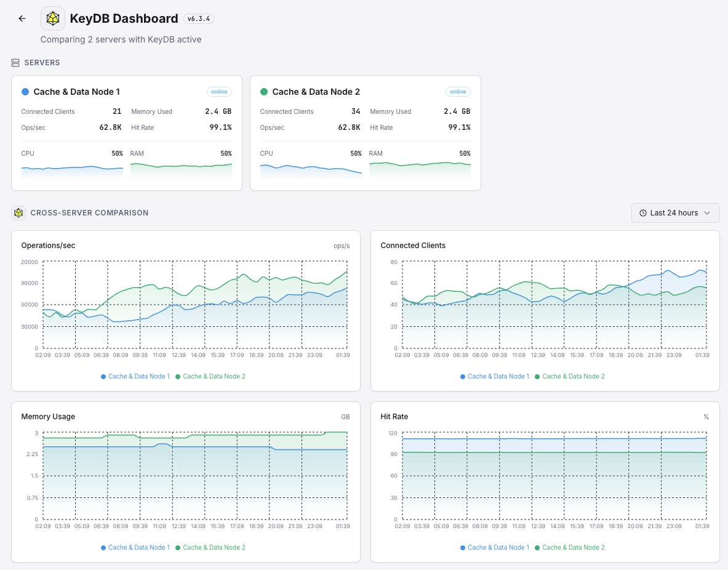This screenshot has width=728, height=570.
Task: Select Cache & Data Node 2 card title
Action: [316, 92]
